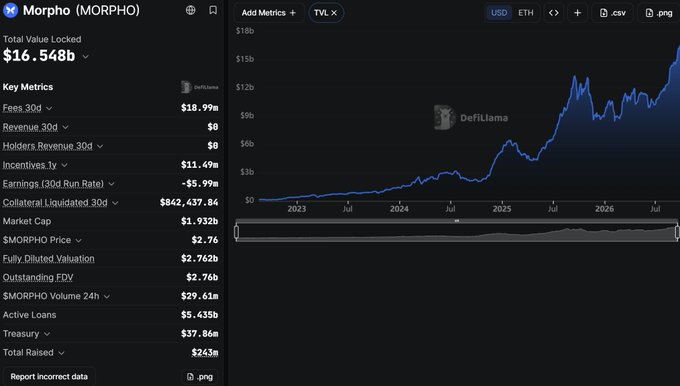Click the Market Cap label
The width and height of the screenshot is (680, 386).
(27, 221)
